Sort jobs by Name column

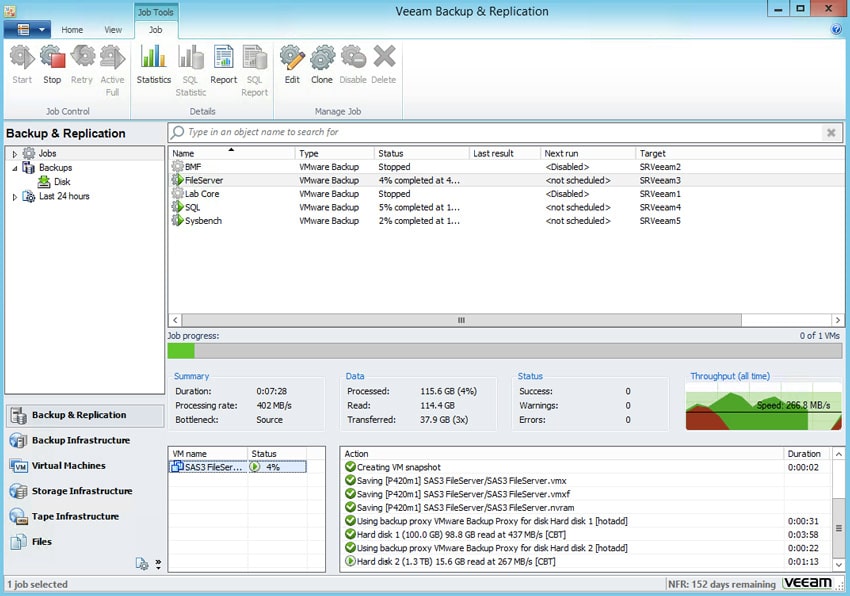click(x=231, y=153)
